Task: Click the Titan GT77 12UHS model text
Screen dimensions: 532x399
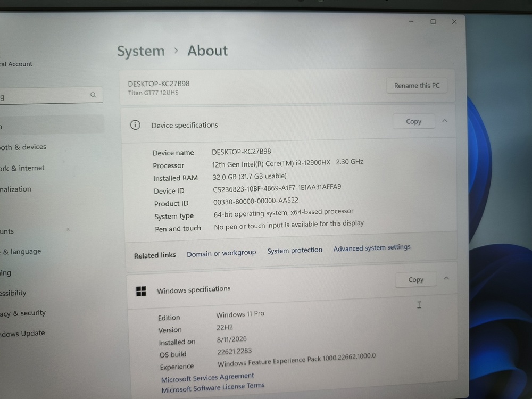Action: pos(153,93)
